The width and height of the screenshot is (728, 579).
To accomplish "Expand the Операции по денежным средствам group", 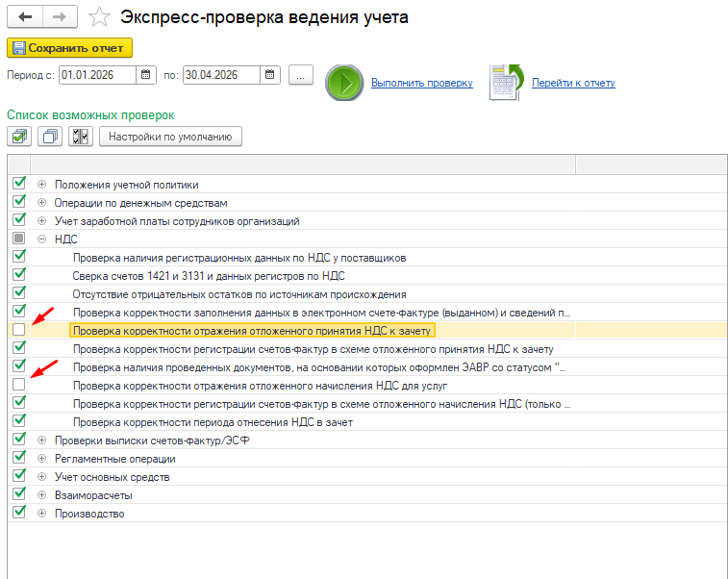I will pyautogui.click(x=41, y=203).
